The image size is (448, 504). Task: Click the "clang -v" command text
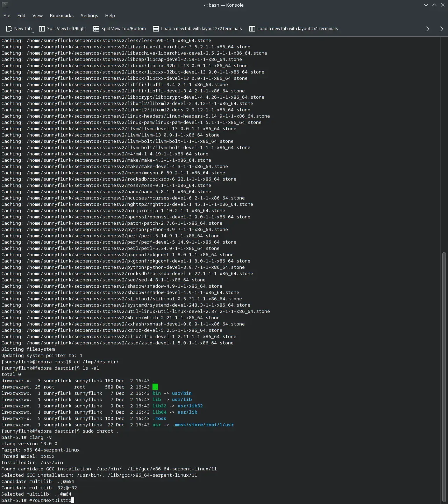tap(41, 437)
